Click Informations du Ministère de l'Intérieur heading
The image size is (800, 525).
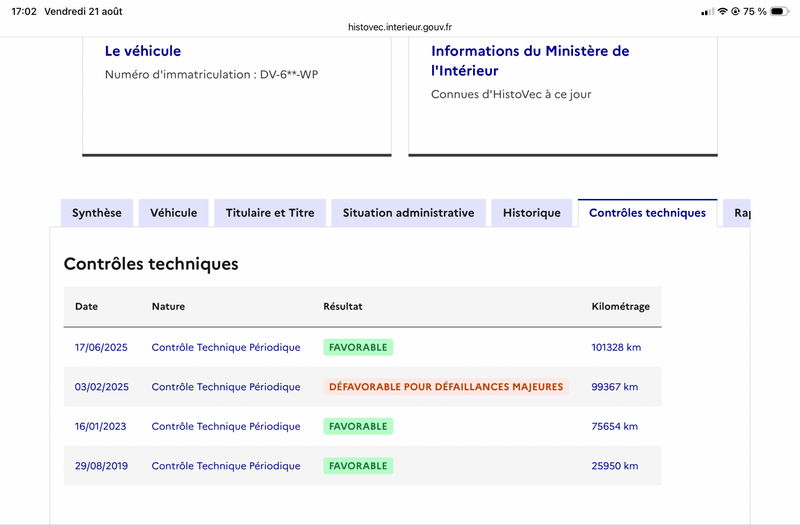click(x=530, y=61)
